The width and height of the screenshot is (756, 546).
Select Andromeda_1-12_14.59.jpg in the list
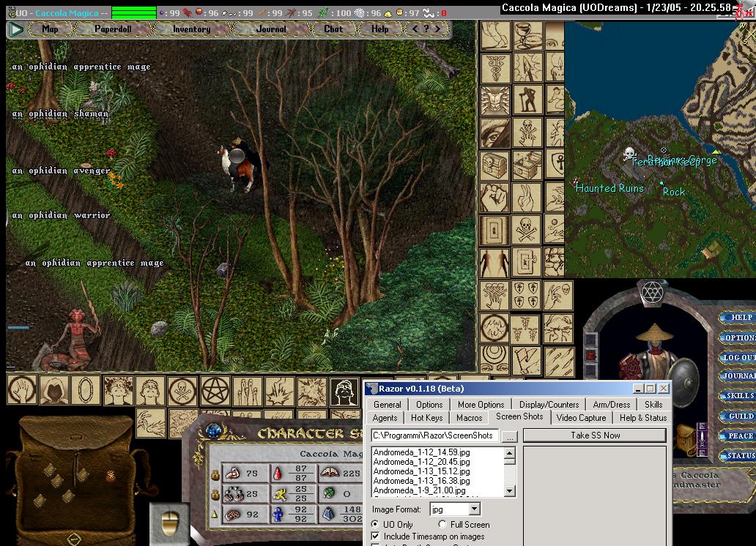pos(421,452)
